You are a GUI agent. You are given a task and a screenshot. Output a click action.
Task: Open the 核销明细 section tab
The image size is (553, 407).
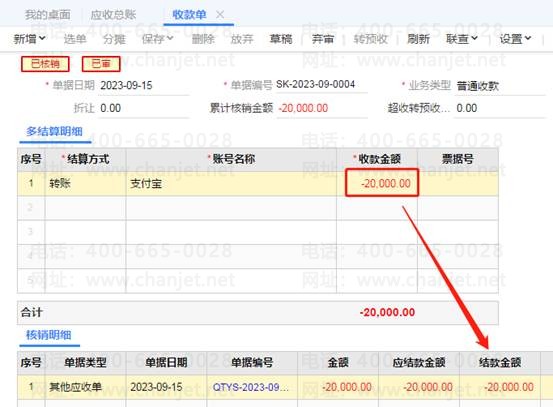point(49,335)
